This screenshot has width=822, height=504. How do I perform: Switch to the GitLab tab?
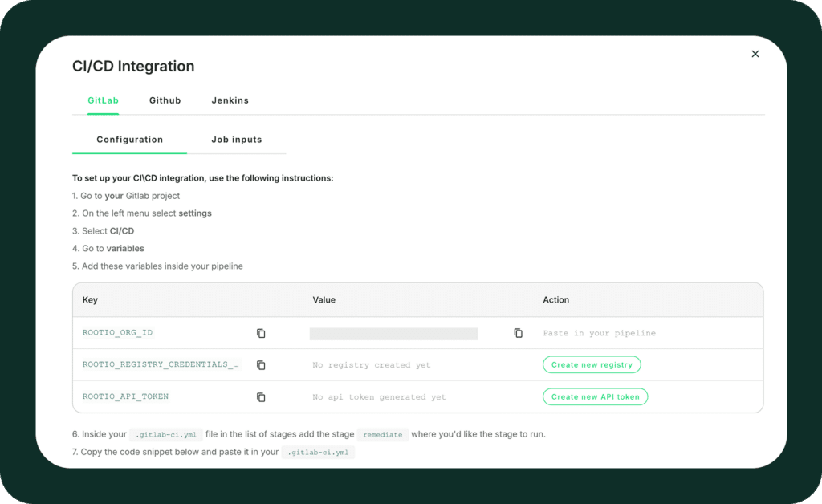pyautogui.click(x=103, y=100)
